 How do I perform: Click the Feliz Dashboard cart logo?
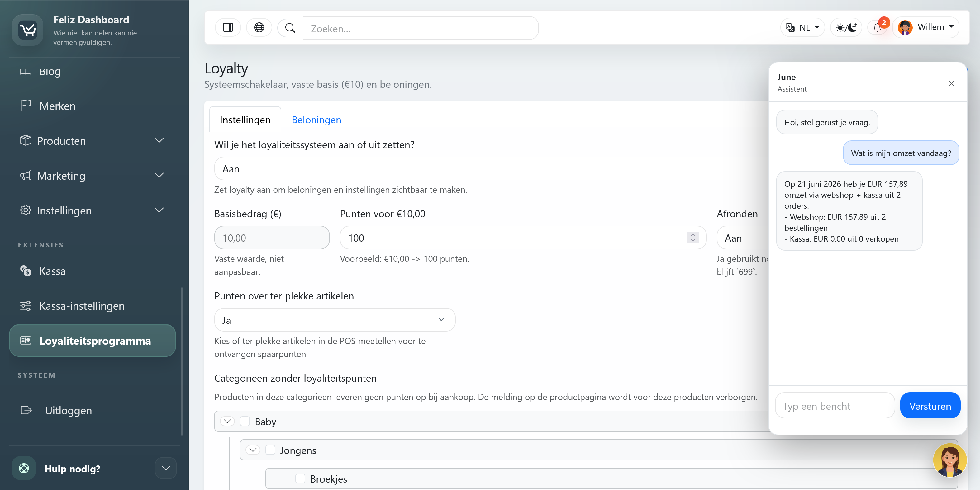27,30
